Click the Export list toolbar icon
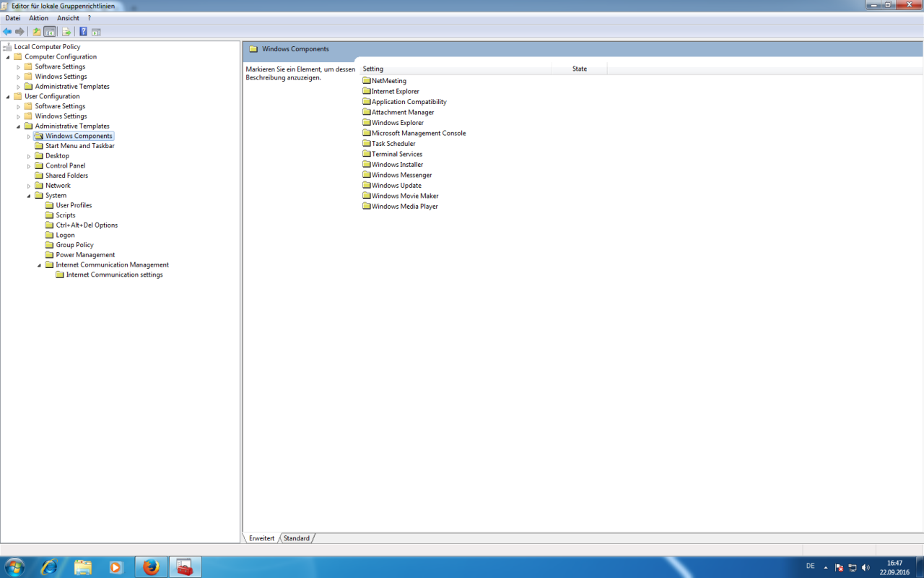This screenshot has height=578, width=924. [x=66, y=32]
